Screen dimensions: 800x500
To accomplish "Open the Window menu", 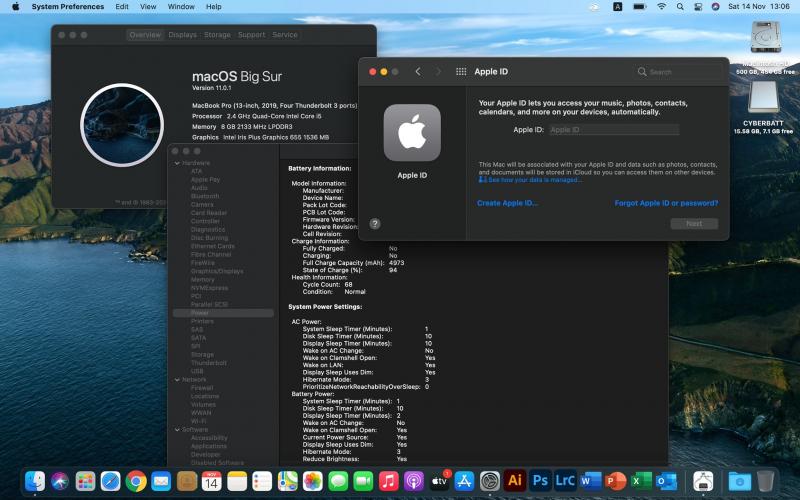I will pos(181,7).
